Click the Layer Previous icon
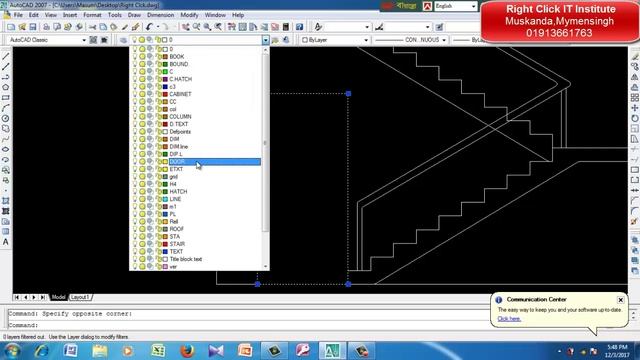This screenshot has height=360, width=640. 286,40
